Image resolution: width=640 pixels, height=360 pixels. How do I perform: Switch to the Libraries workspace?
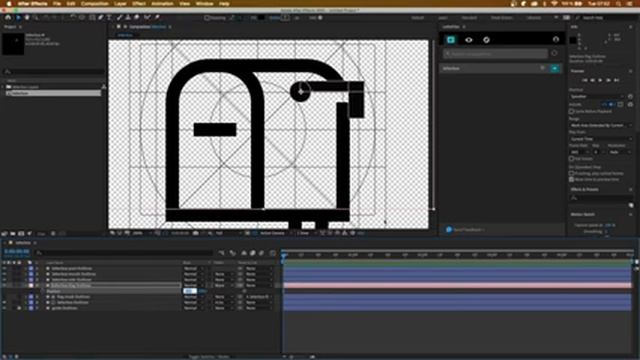coord(534,18)
